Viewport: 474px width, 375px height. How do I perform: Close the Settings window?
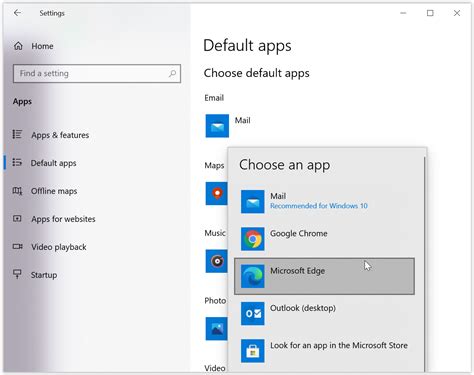pos(457,13)
